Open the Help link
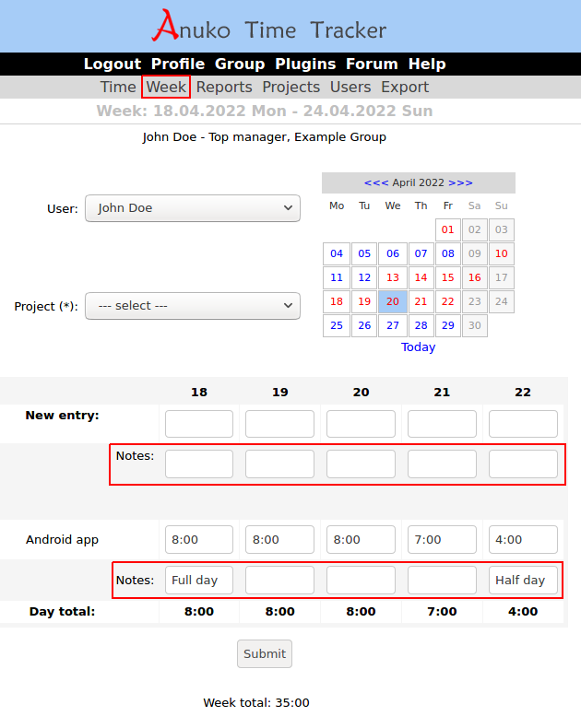The width and height of the screenshot is (581, 728). (427, 64)
